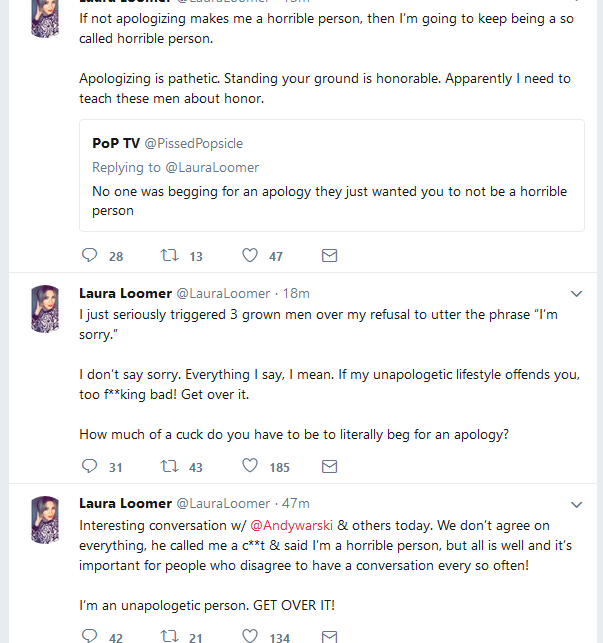This screenshot has height=643, width=603.
Task: Open the @Andywarski mention link
Action: click(291, 525)
